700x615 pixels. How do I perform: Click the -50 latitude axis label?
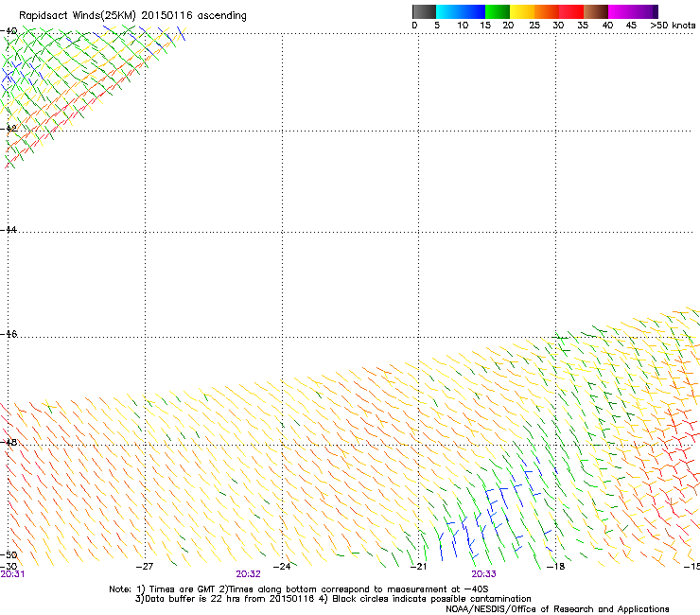pos(9,555)
